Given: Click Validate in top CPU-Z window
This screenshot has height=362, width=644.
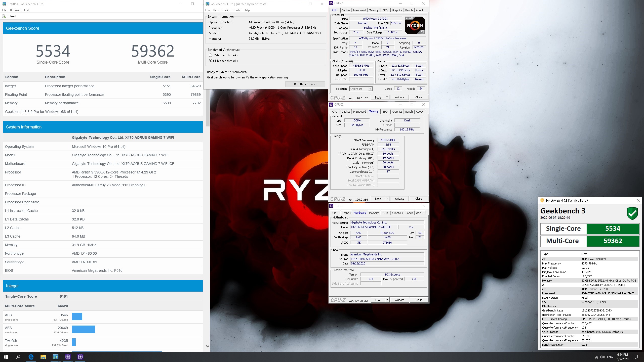Looking at the screenshot, I should tap(399, 97).
